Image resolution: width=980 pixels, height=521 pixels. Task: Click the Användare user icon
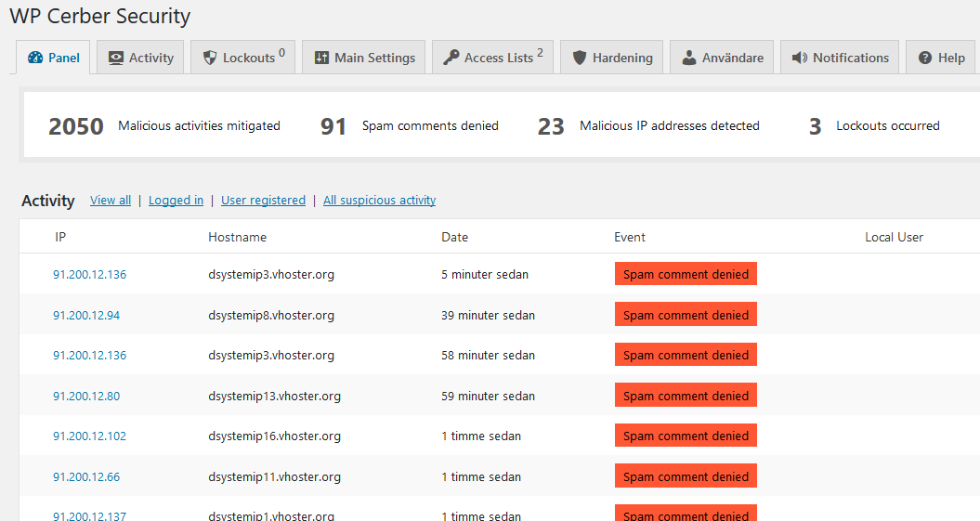point(689,58)
